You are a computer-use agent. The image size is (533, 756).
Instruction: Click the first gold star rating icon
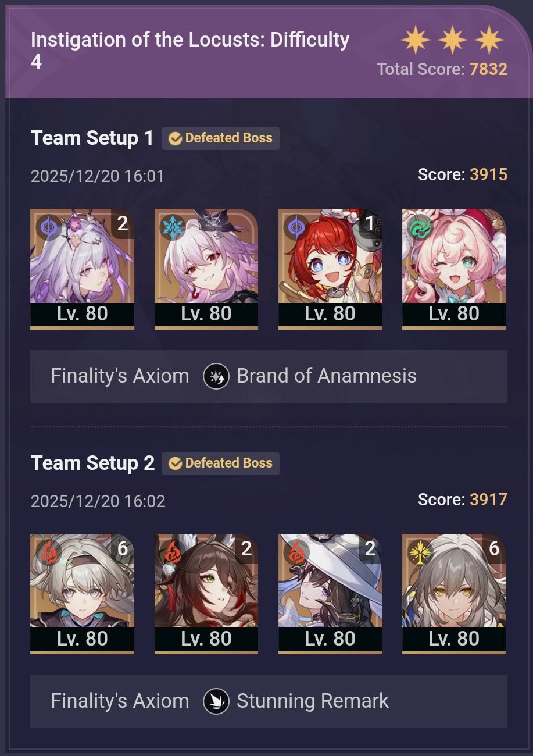click(x=416, y=40)
